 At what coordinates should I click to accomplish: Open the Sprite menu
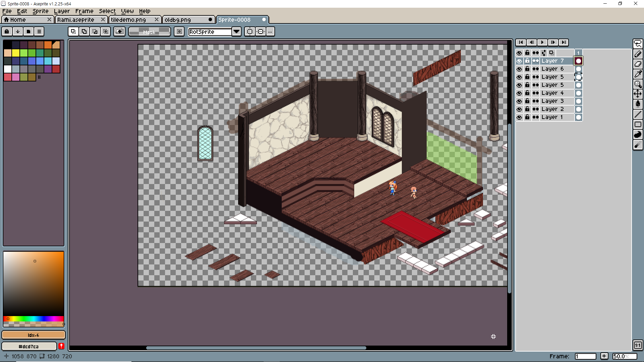coord(40,11)
